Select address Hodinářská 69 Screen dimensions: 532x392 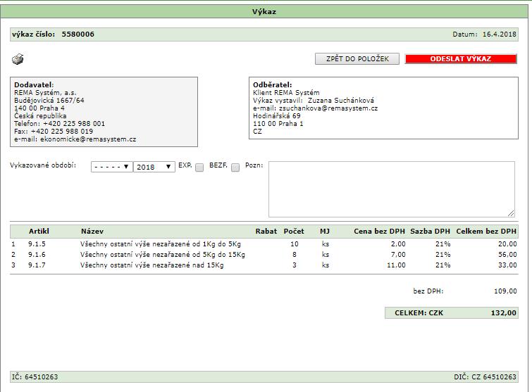click(276, 116)
